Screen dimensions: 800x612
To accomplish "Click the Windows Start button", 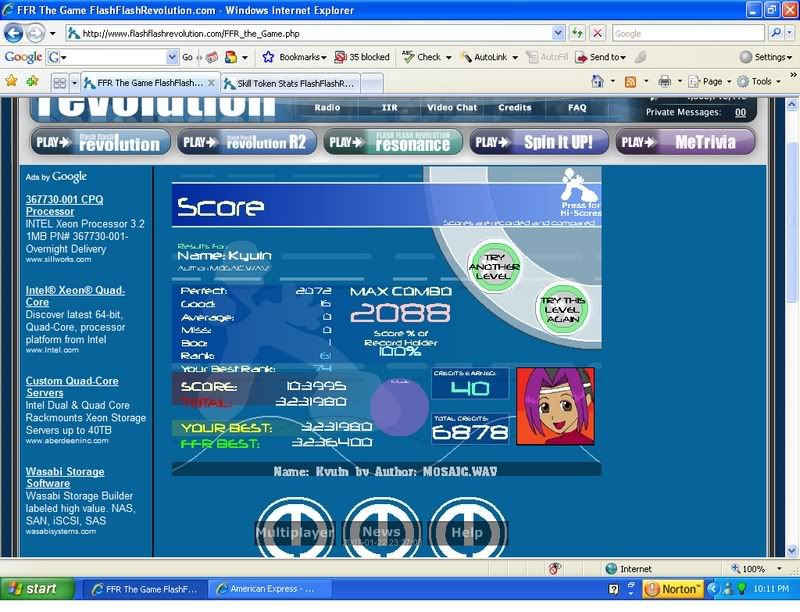I will click(x=37, y=589).
